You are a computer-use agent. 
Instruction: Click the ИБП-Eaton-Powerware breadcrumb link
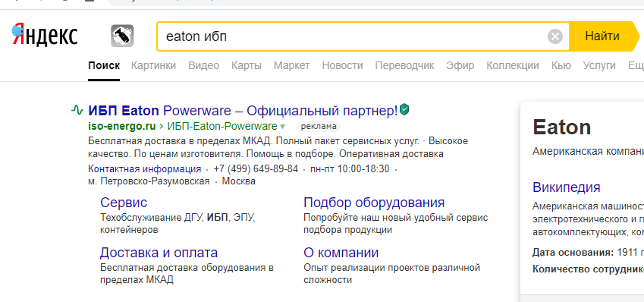pos(221,126)
